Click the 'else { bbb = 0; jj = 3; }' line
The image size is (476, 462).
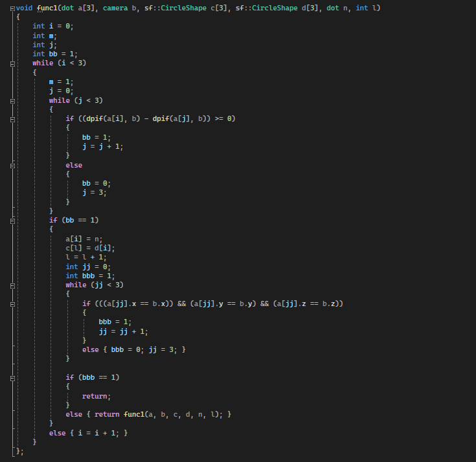tap(134, 350)
